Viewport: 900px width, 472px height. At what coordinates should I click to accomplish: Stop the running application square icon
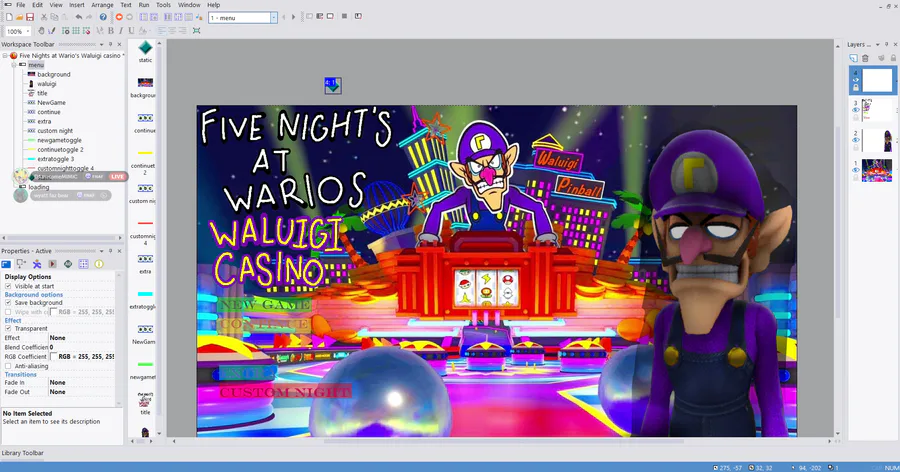pos(344,16)
